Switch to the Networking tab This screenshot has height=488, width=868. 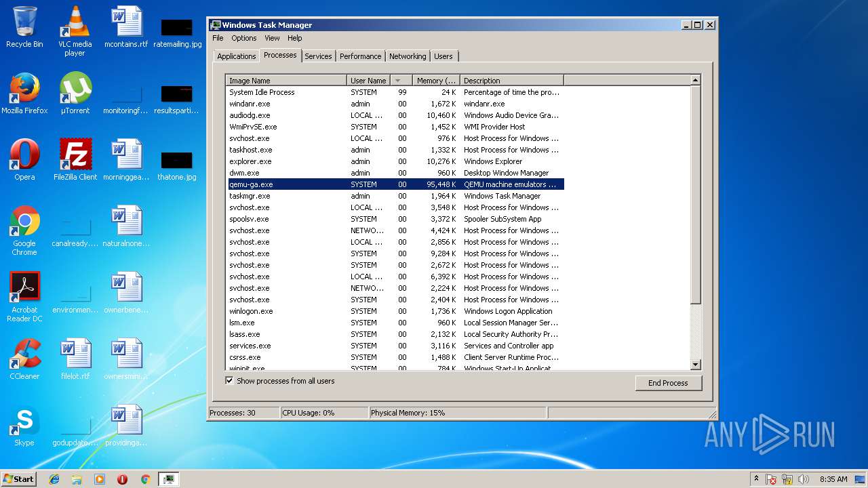coord(408,56)
